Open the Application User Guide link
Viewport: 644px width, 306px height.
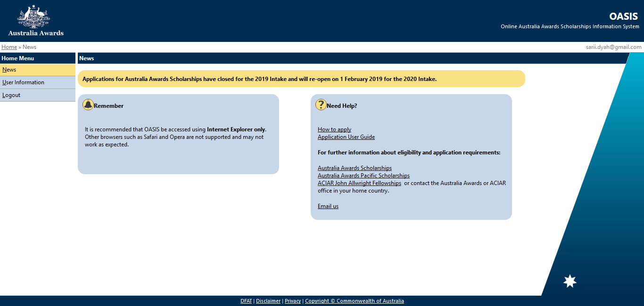(x=346, y=137)
